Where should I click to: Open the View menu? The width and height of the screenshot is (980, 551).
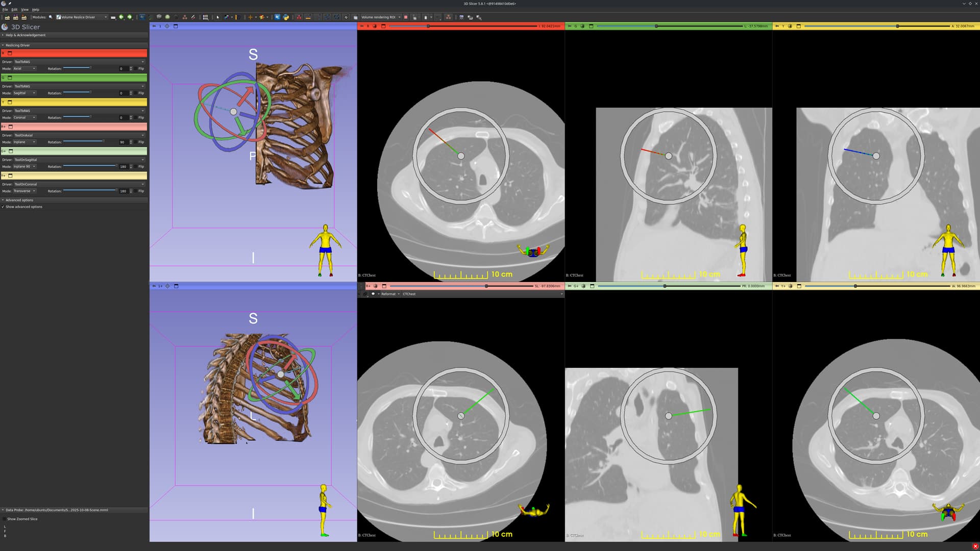tap(24, 10)
